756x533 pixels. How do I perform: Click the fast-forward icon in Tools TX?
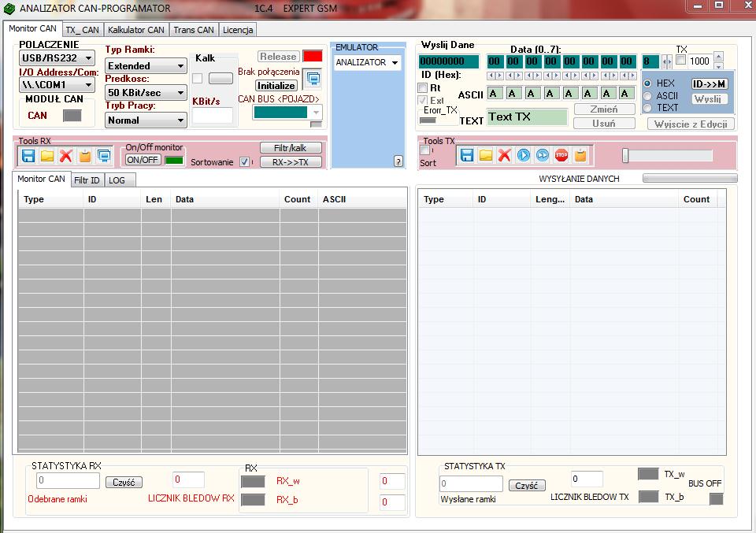(543, 155)
